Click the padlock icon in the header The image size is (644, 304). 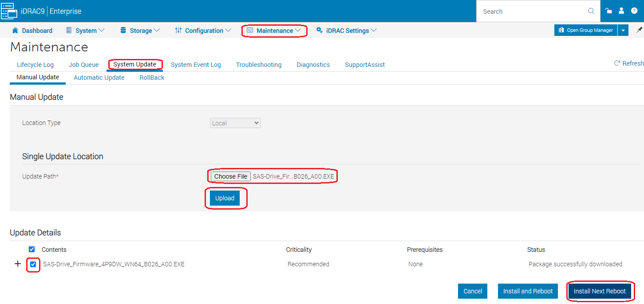pos(608,11)
